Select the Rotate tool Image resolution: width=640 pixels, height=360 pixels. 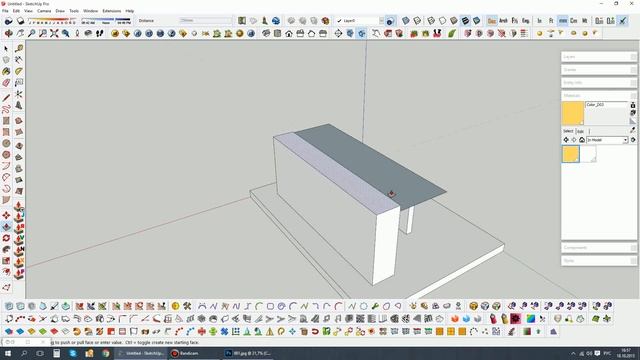[6, 238]
